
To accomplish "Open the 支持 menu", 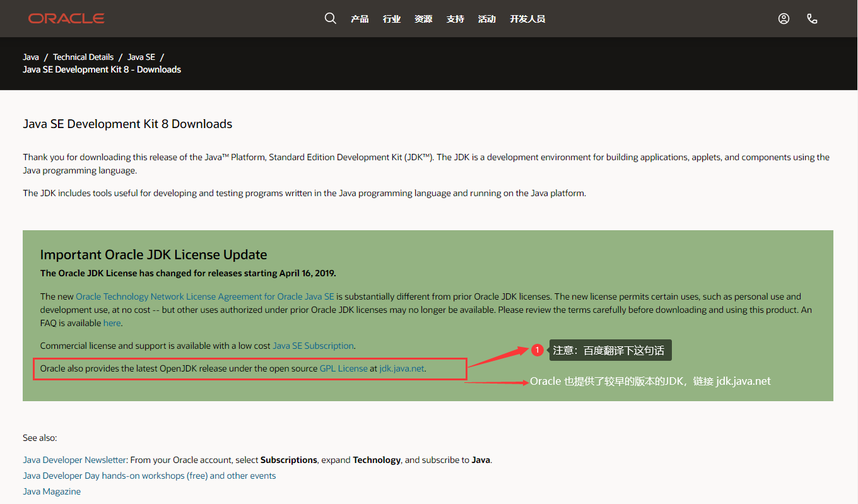I will [455, 19].
